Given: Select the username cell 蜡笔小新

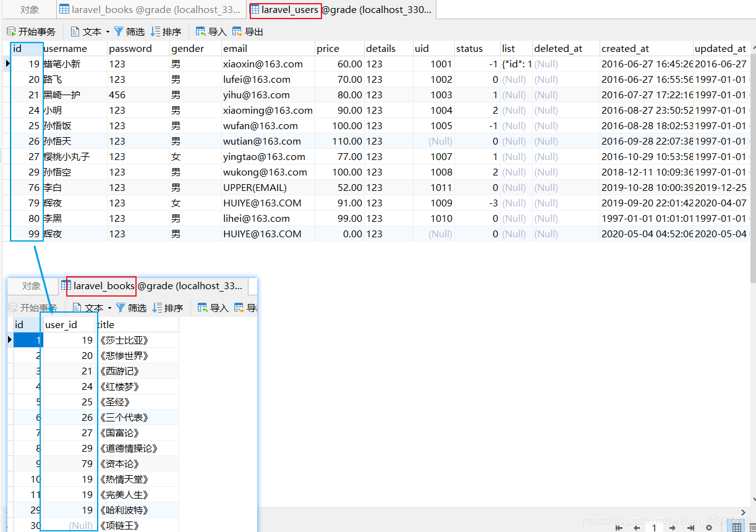Looking at the screenshot, I should [75, 64].
